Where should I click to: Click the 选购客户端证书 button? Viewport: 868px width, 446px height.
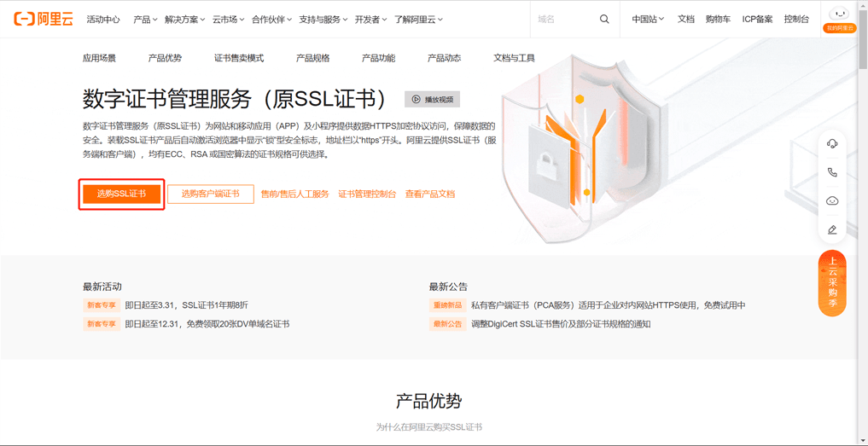(x=211, y=194)
